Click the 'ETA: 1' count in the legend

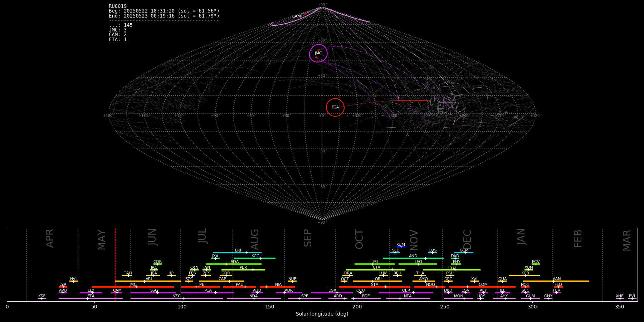pyautogui.click(x=118, y=40)
